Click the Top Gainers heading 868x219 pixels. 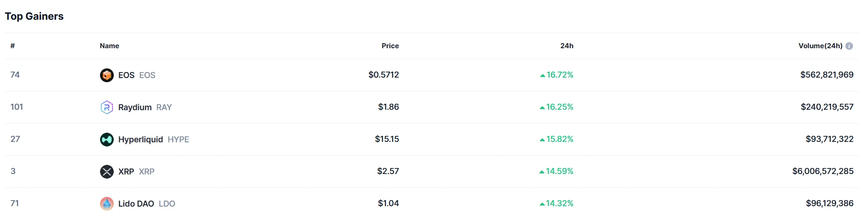coord(34,16)
